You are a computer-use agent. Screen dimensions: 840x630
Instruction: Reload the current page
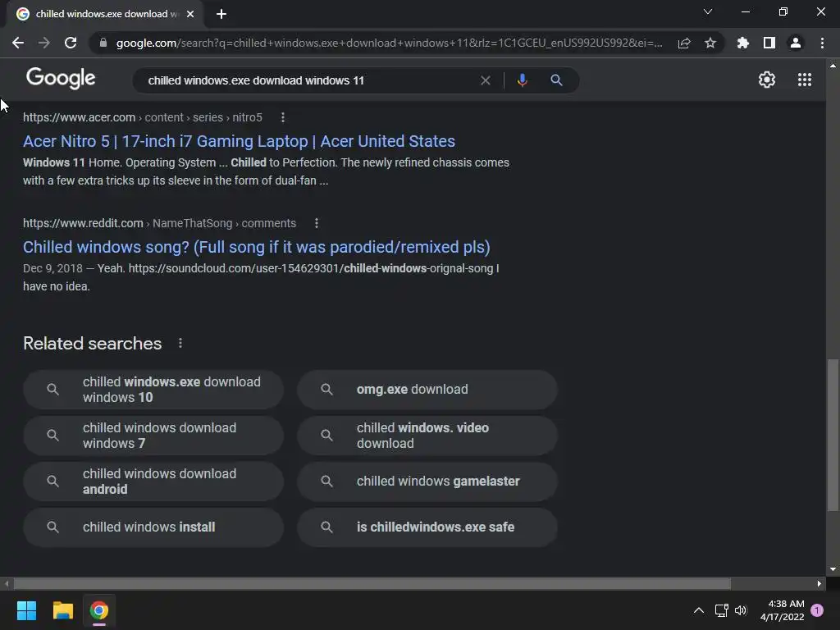pos(71,43)
